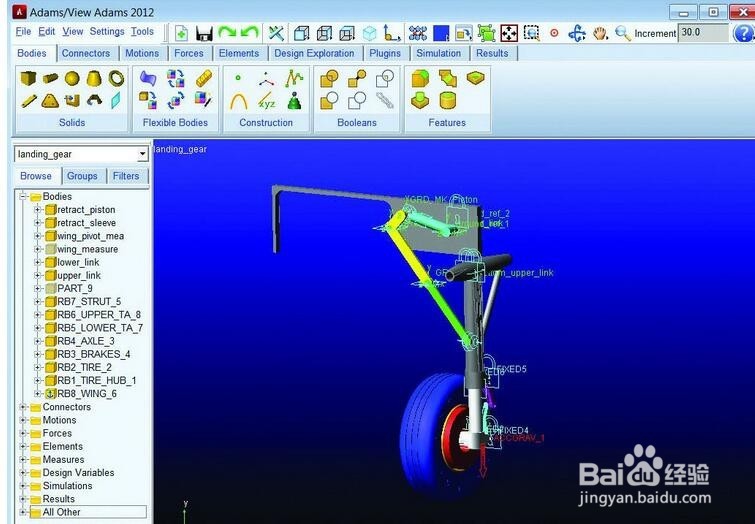Draw an arc with the Construction icon
Viewport: 755px width, 524px height.
tap(238, 101)
